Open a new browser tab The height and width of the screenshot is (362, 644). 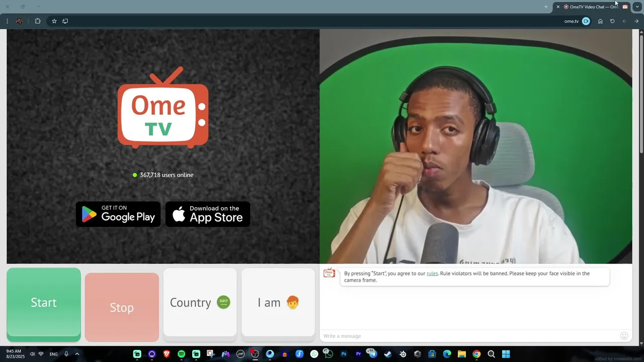coord(546,7)
